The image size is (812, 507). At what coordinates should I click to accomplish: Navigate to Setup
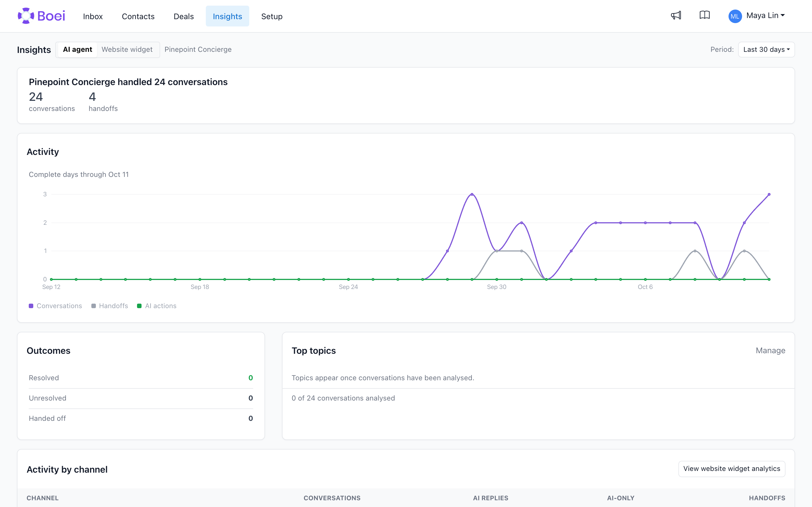click(272, 16)
